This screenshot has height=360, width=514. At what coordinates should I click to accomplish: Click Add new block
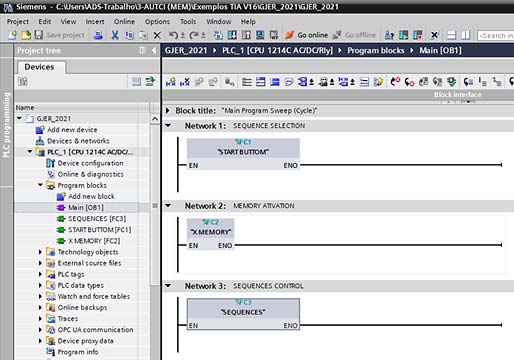(x=91, y=196)
